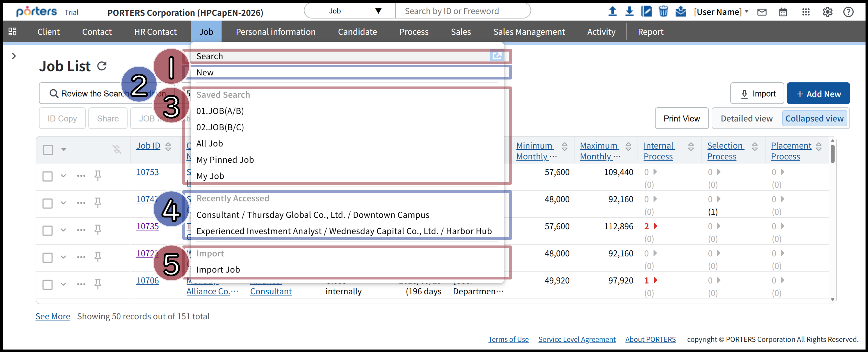868x352 pixels.
Task: Click the See More link
Action: tap(53, 316)
